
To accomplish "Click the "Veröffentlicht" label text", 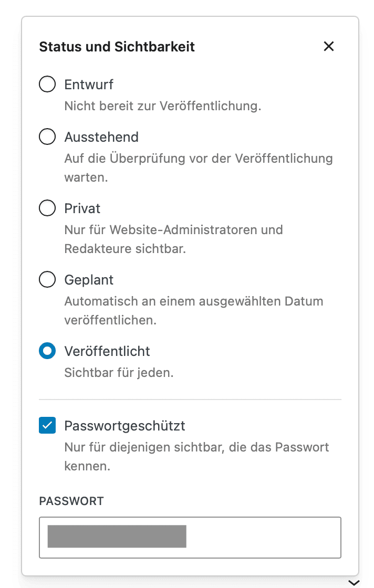I will (107, 351).
